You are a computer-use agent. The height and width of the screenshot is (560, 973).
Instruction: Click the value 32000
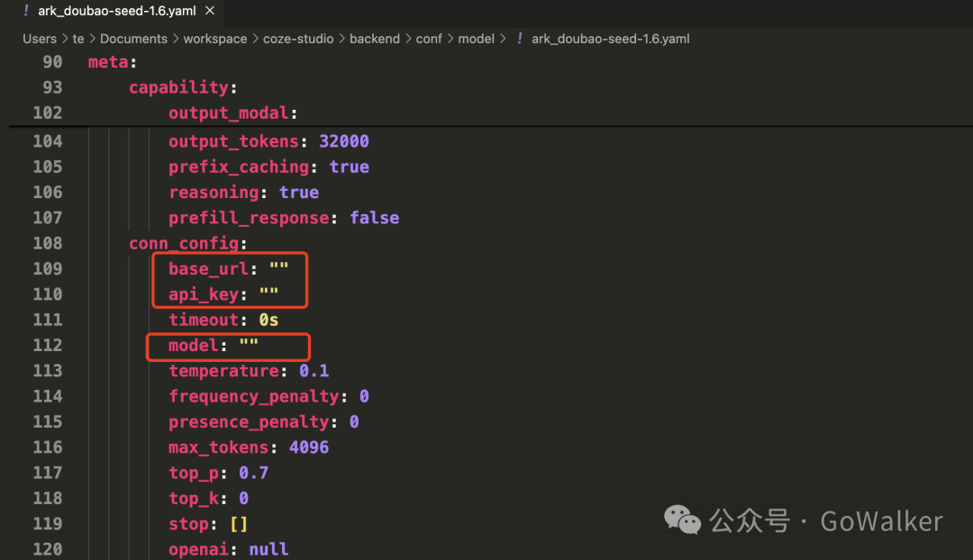point(344,141)
